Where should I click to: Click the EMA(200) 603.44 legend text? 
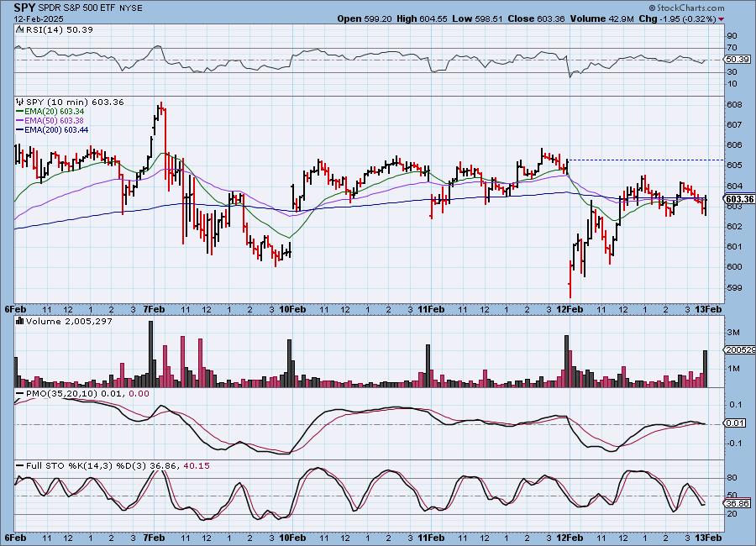pyautogui.click(x=56, y=129)
